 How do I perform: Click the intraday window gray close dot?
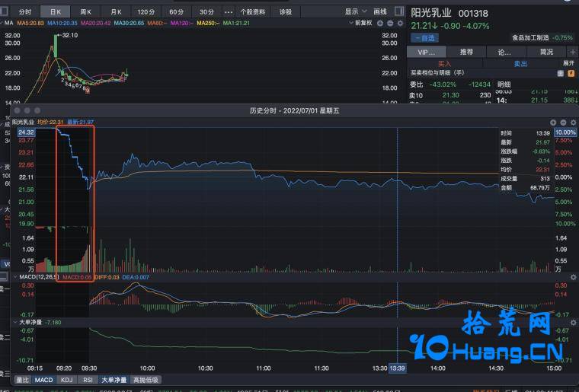coord(17,110)
